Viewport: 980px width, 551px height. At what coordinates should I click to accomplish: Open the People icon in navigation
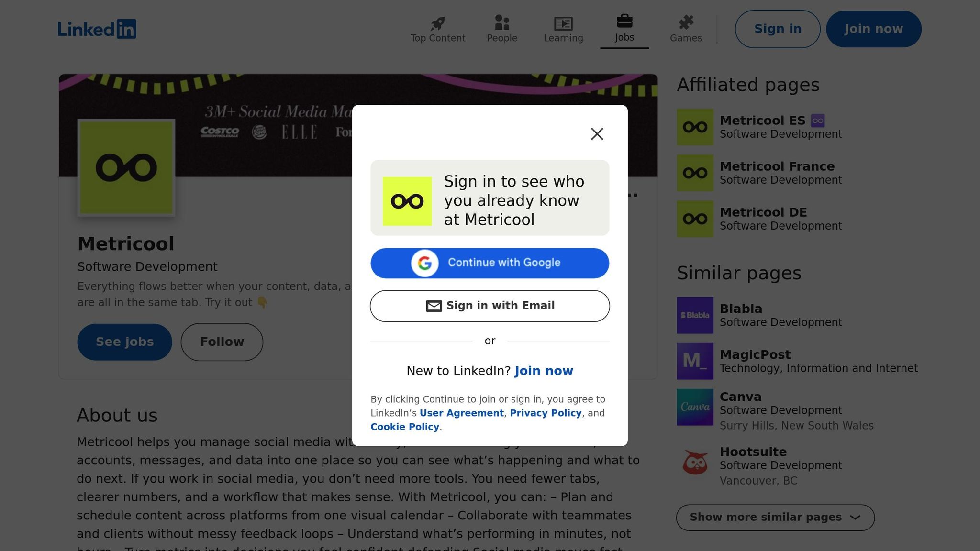(x=502, y=22)
